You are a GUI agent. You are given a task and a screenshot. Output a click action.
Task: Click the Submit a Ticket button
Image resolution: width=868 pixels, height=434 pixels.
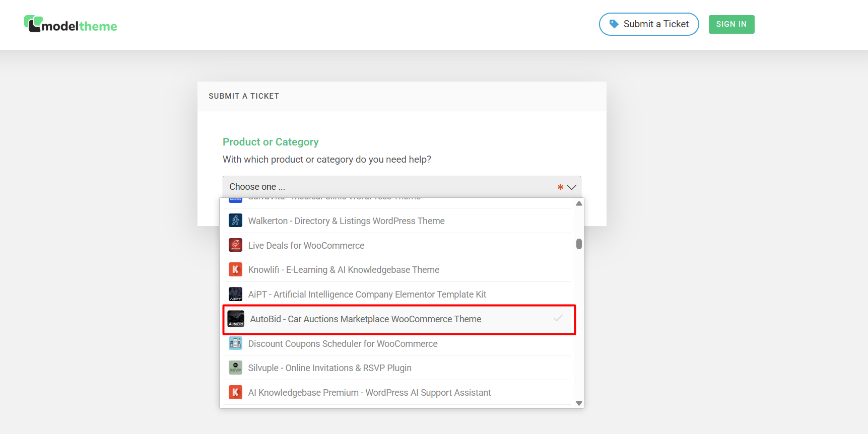click(649, 24)
